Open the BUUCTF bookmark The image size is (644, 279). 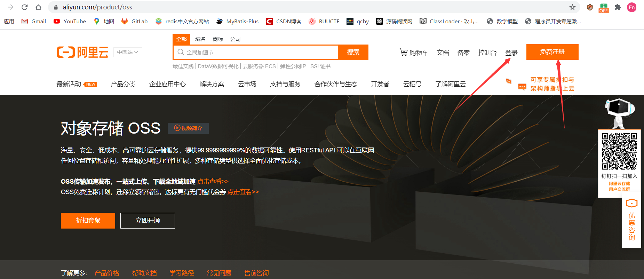(324, 21)
